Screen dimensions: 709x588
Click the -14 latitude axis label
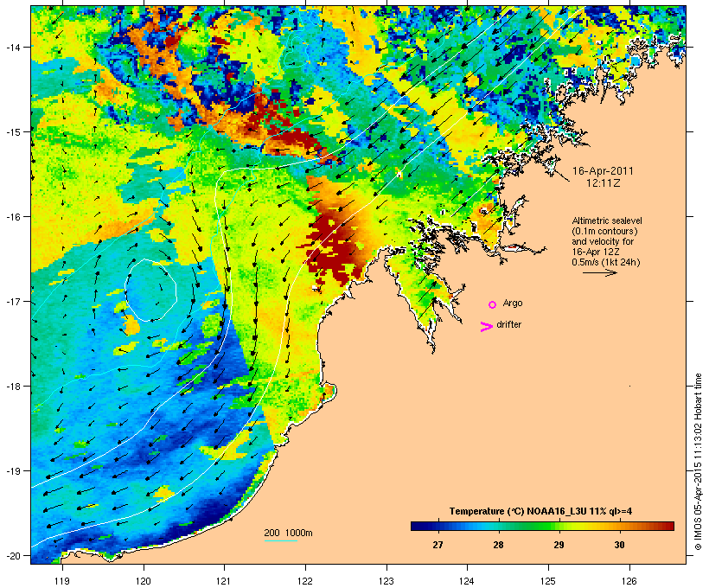point(12,47)
